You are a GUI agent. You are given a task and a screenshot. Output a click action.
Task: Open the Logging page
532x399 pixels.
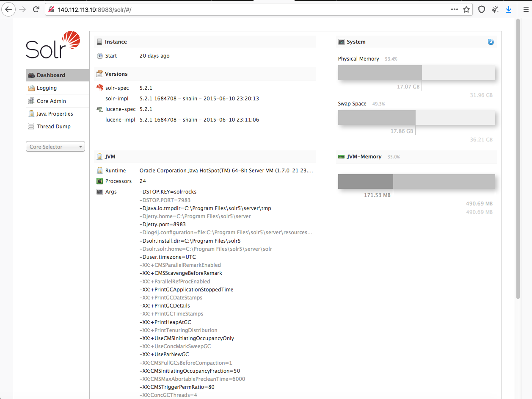pos(58,88)
